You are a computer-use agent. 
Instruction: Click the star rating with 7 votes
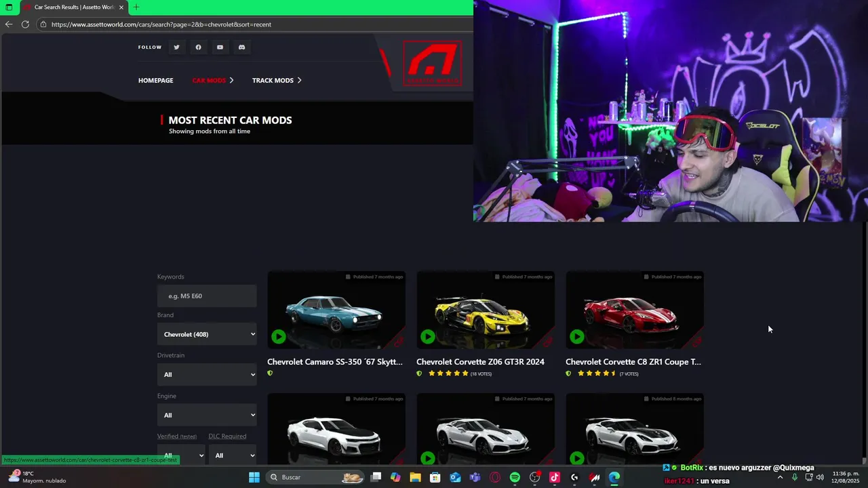click(x=597, y=373)
